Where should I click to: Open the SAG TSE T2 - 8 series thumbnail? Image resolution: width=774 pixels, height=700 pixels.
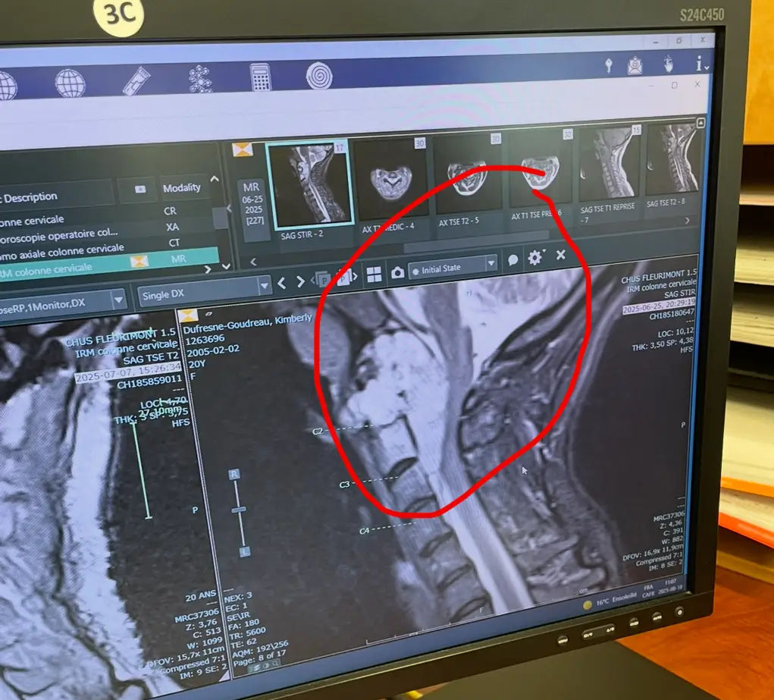coord(672,159)
